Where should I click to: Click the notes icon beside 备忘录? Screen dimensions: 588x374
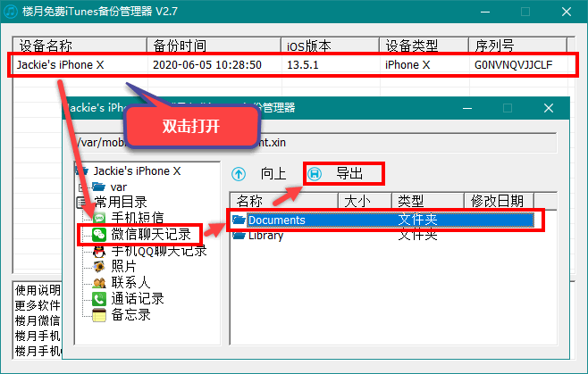(x=99, y=315)
